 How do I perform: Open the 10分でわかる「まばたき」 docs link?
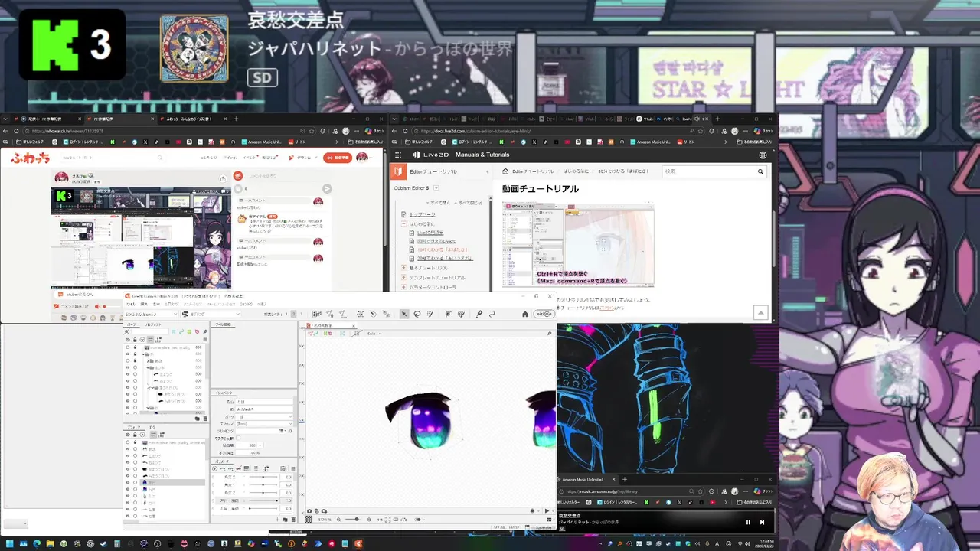pyautogui.click(x=443, y=249)
